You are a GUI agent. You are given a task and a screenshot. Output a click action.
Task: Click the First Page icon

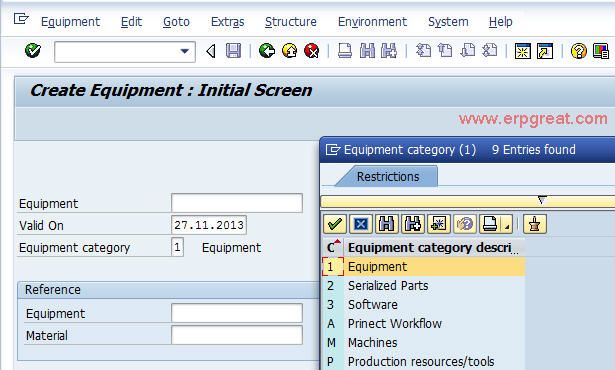click(423, 51)
